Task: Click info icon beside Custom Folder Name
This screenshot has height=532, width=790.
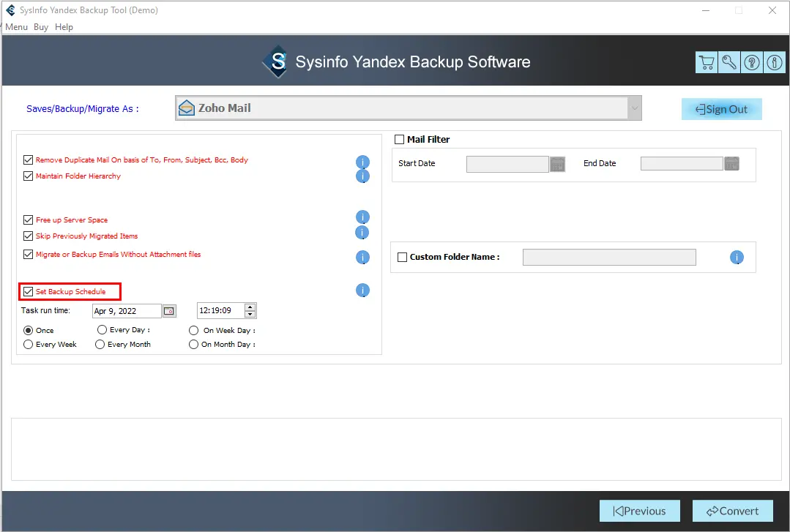Action: tap(737, 258)
